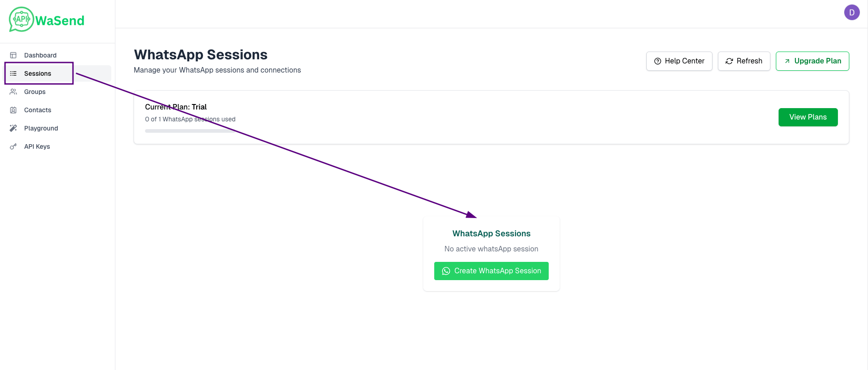The image size is (868, 370).
Task: Click the Upgrade Plan button
Action: tap(812, 61)
